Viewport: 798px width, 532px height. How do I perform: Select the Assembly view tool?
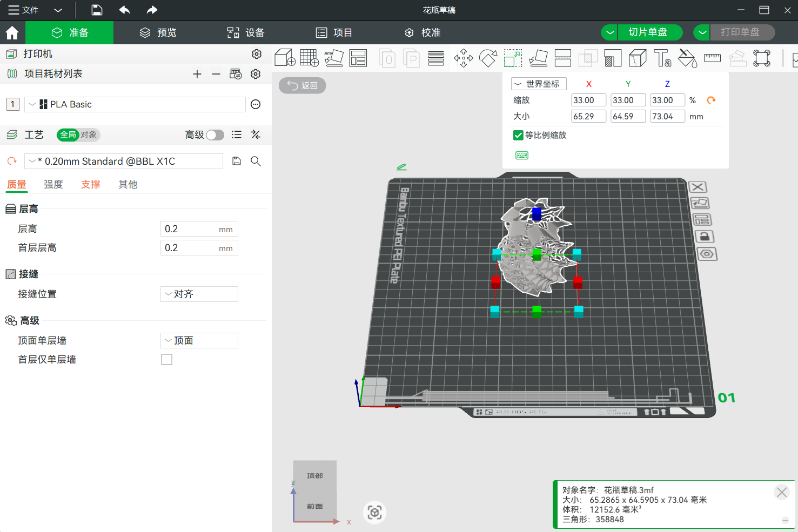pyautogui.click(x=762, y=58)
